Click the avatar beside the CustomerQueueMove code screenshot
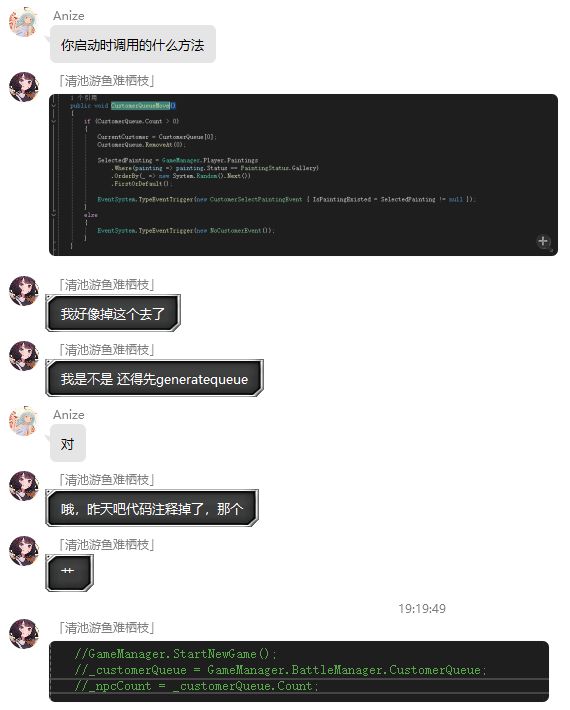Image resolution: width=570 pixels, height=710 pixels. pos(24,86)
